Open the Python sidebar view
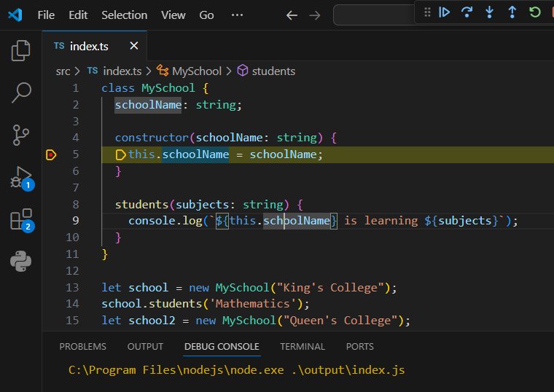 click(x=21, y=261)
